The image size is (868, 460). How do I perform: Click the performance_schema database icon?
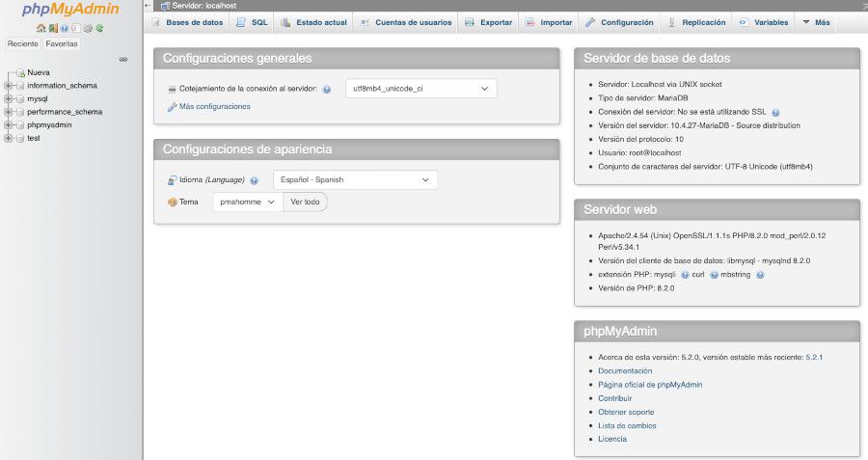[20, 112]
